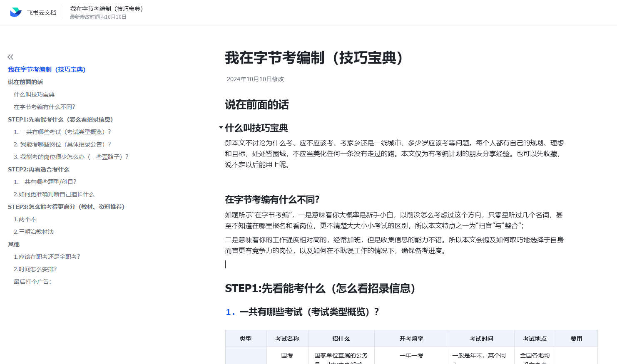Image resolution: width=617 pixels, height=364 pixels.
Task: Go to 3. 我能考的岗位很少怎么办 outline item
Action: click(x=71, y=157)
